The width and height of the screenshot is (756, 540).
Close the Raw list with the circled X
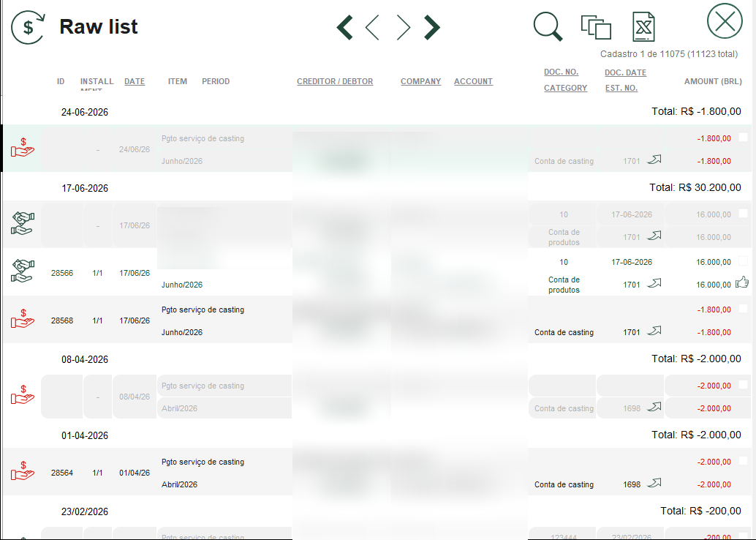[725, 21]
